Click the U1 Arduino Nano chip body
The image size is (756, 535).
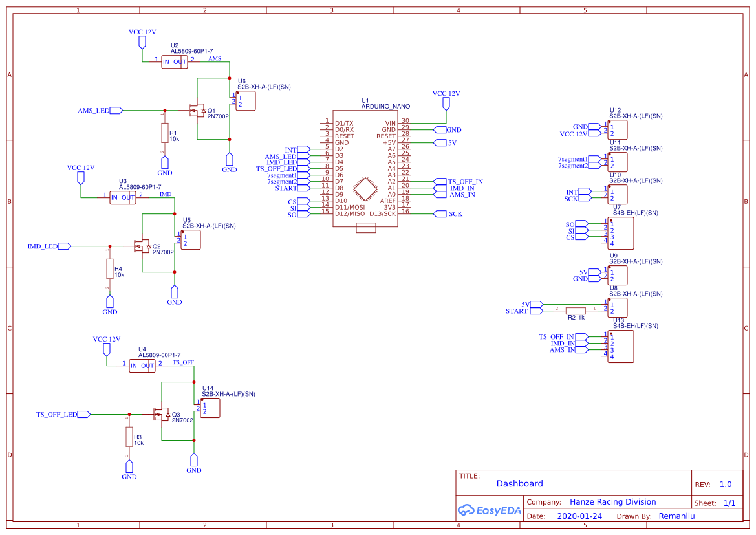pos(365,168)
